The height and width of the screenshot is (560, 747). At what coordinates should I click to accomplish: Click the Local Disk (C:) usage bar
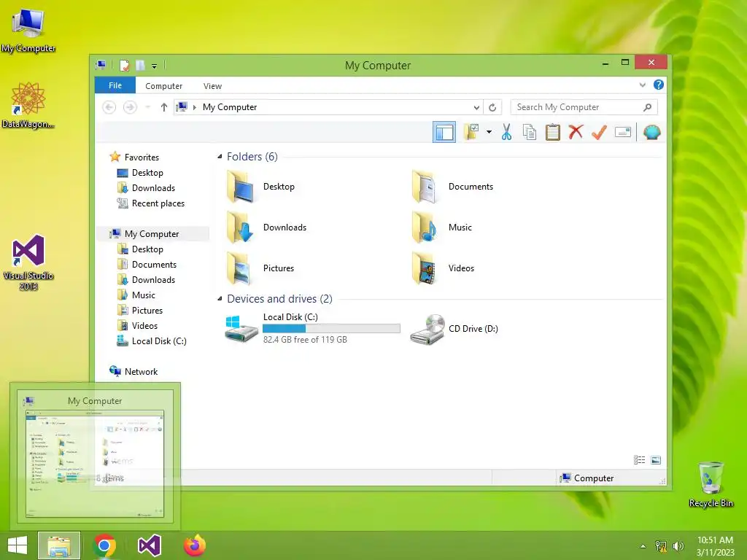pos(331,328)
